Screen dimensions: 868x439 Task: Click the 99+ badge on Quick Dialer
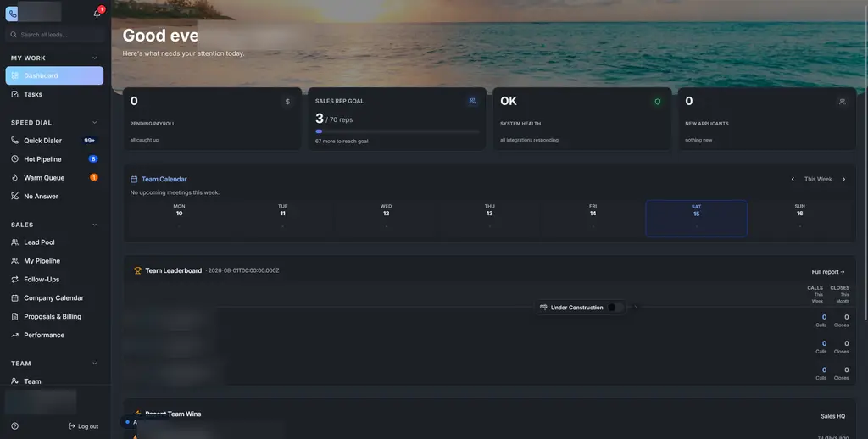(x=89, y=141)
